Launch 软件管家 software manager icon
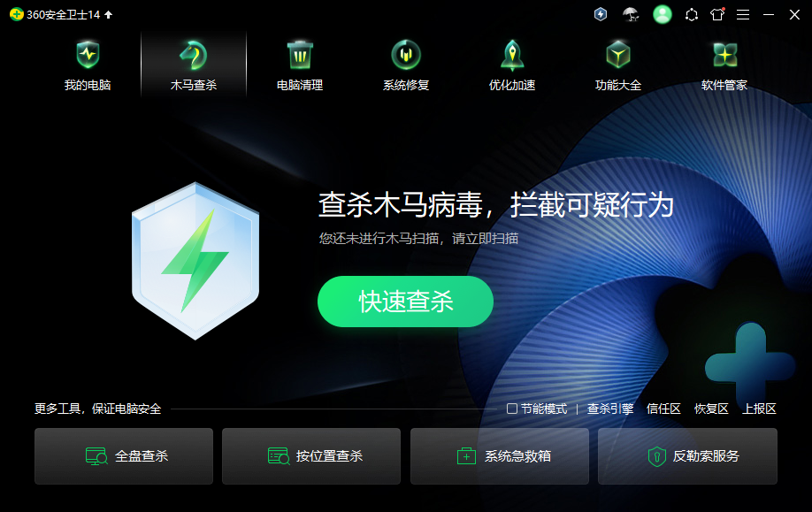Image resolution: width=812 pixels, height=512 pixels. [x=724, y=55]
